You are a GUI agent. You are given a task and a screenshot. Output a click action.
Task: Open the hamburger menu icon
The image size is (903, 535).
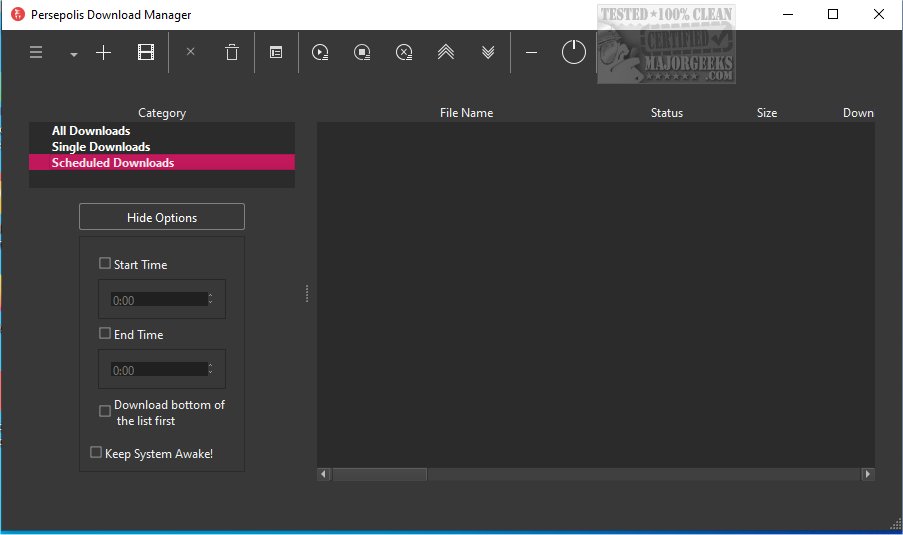[x=36, y=53]
